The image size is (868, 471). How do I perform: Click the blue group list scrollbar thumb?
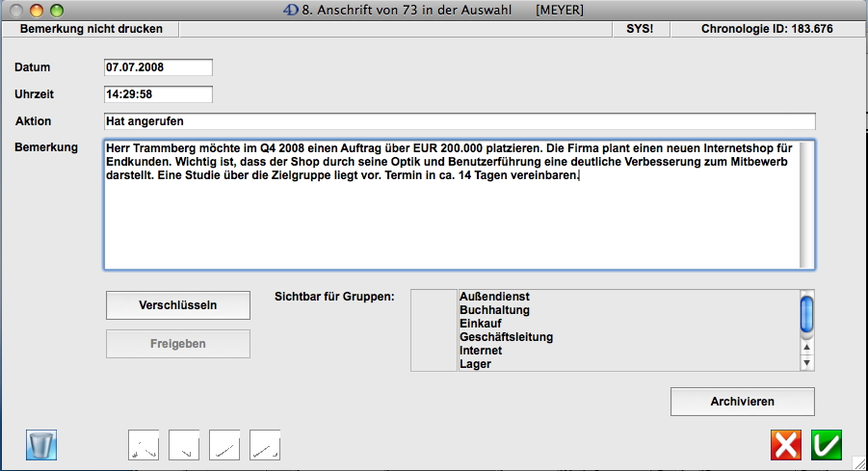tap(807, 313)
